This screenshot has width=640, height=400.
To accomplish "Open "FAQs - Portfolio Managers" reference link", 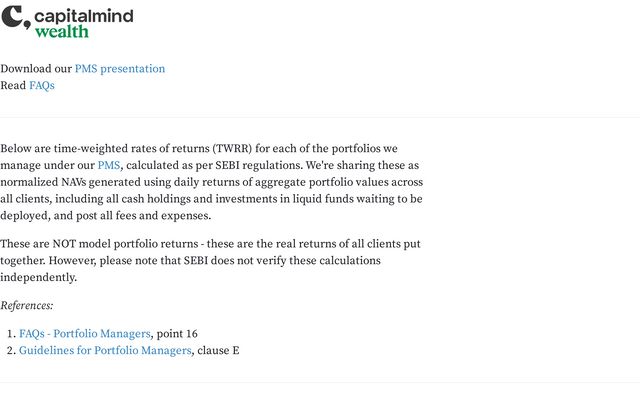I will 85,334.
